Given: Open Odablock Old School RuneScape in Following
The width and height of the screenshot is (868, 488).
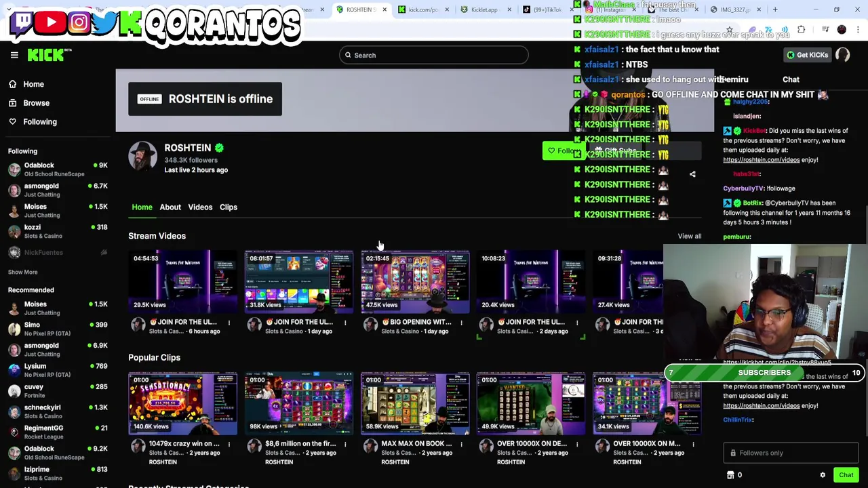Looking at the screenshot, I should coord(58,169).
